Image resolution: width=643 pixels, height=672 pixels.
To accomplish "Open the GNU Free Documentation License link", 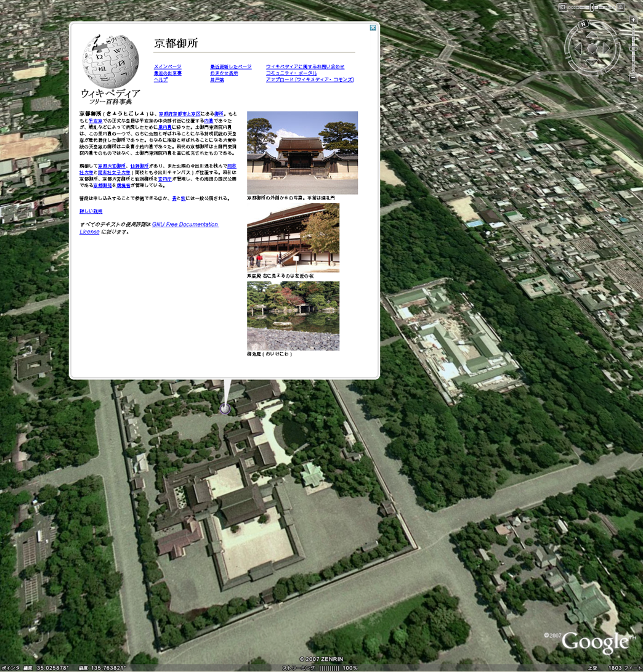I will pos(185,224).
